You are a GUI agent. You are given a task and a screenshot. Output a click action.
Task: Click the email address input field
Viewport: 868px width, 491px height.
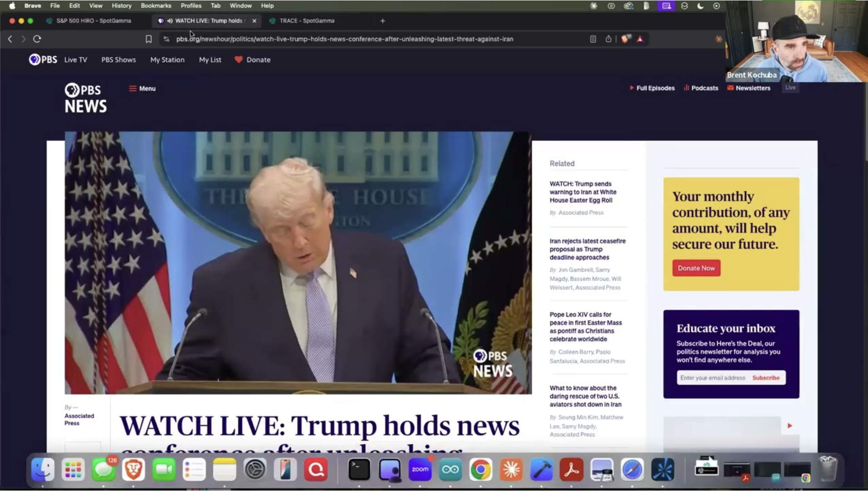click(712, 378)
